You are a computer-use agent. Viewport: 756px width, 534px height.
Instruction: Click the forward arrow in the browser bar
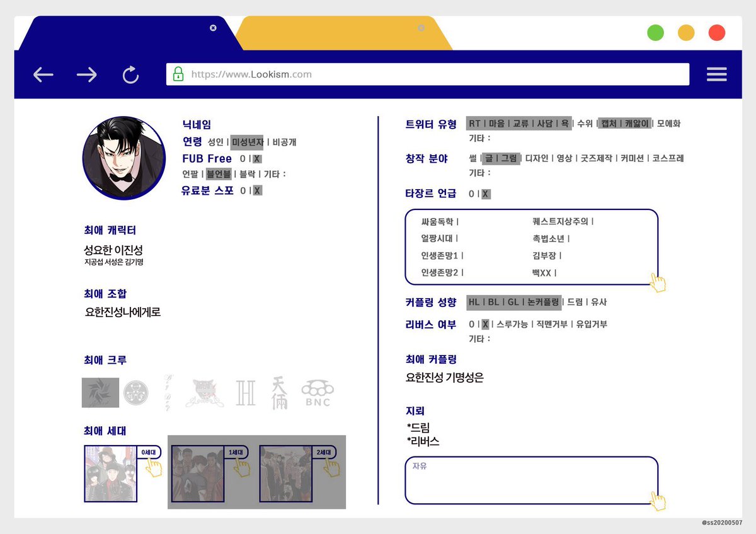[x=86, y=75]
